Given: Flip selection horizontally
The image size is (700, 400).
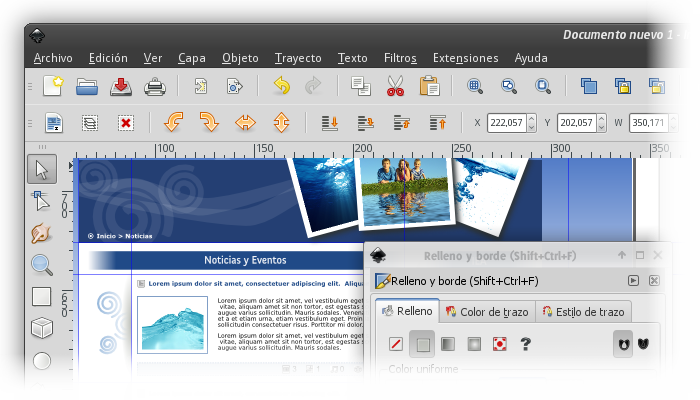Looking at the screenshot, I should (x=246, y=122).
